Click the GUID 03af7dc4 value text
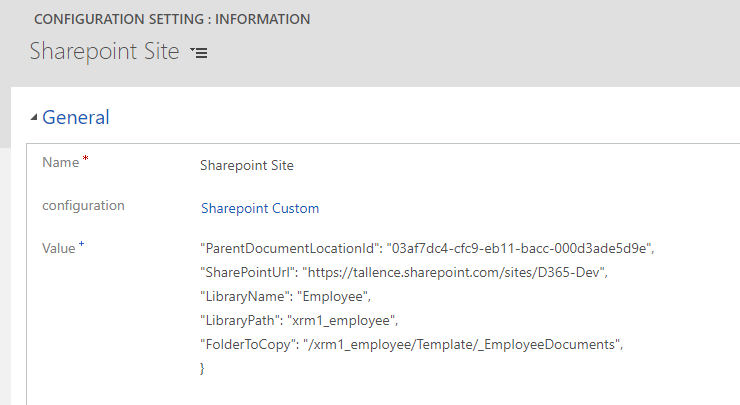This screenshot has width=740, height=405. 519,248
